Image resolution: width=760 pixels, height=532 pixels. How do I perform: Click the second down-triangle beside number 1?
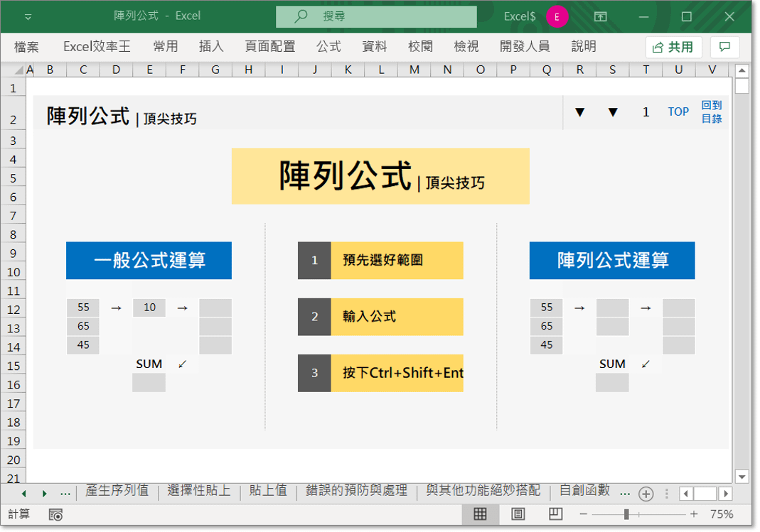(x=613, y=112)
